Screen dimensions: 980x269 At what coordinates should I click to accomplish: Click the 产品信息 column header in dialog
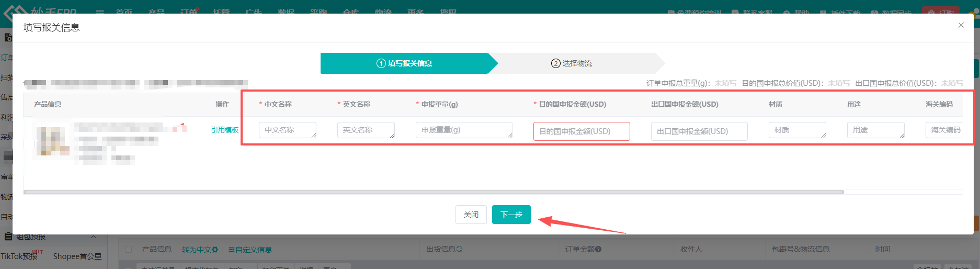48,104
